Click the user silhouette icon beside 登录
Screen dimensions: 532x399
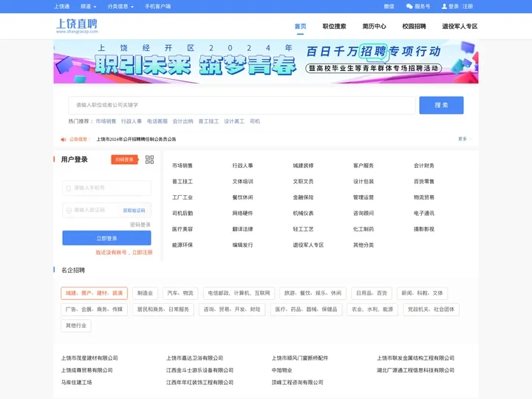coord(444,6)
